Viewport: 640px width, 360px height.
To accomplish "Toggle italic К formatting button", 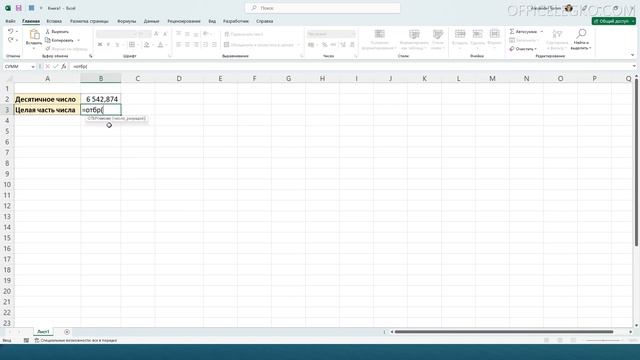I will coord(109,44).
